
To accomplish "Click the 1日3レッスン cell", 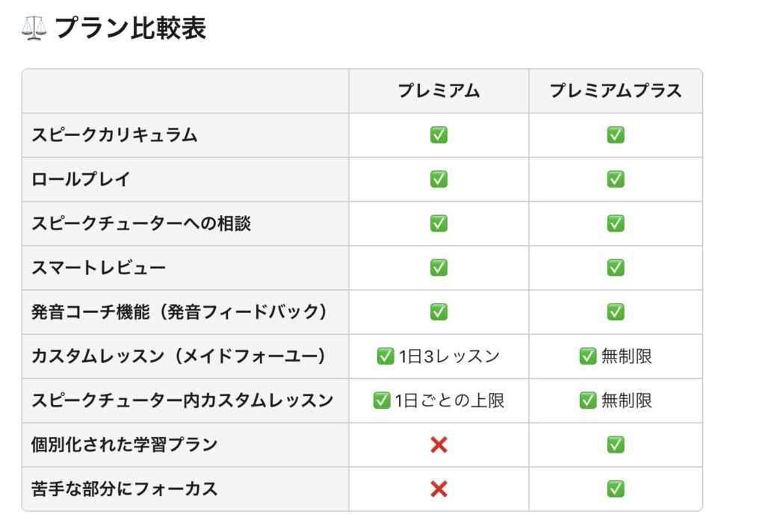I will (x=439, y=356).
